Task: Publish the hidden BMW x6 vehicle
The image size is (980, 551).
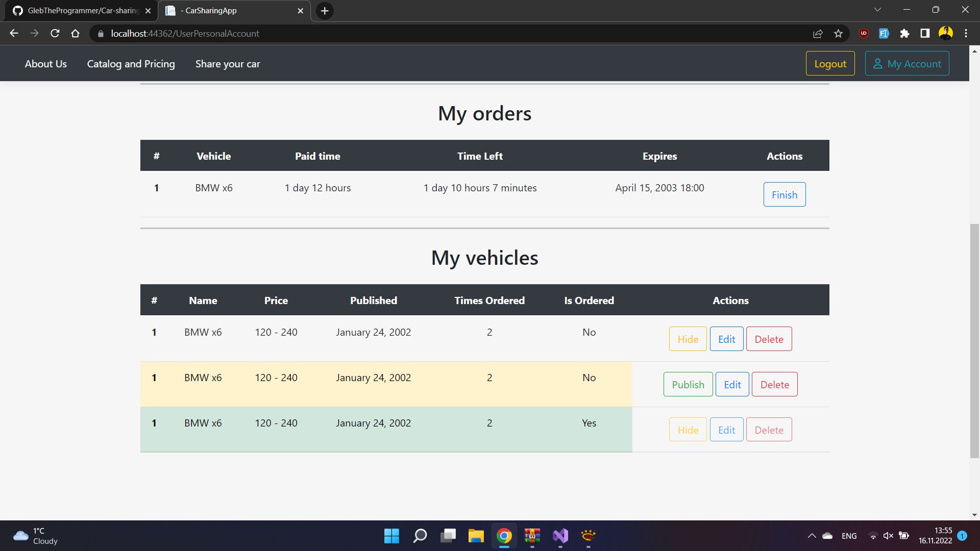Action: click(x=688, y=385)
